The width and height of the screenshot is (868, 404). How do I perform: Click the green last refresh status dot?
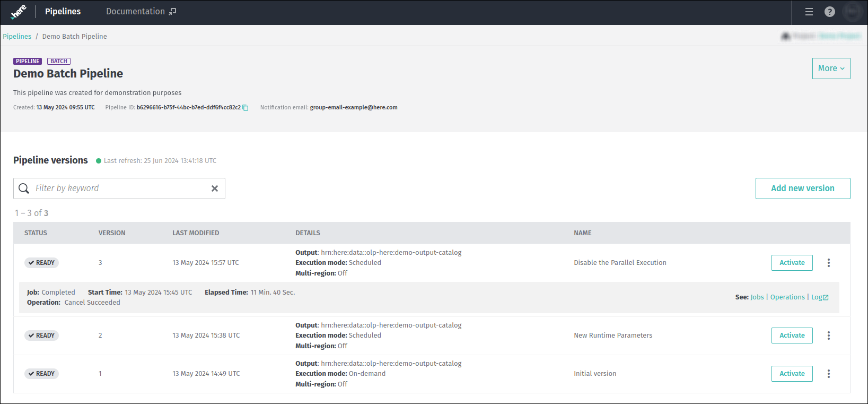point(99,161)
